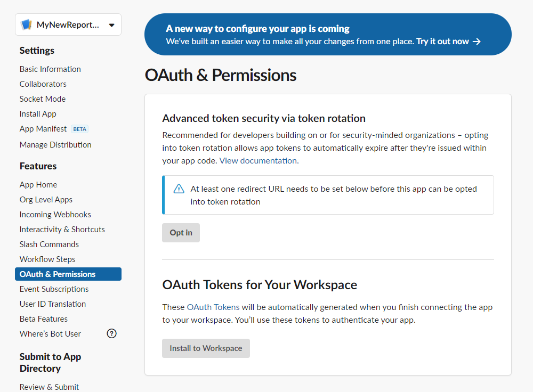Viewport: 533px width, 392px height.
Task: Open Workflow Steps page
Action: (x=47, y=259)
